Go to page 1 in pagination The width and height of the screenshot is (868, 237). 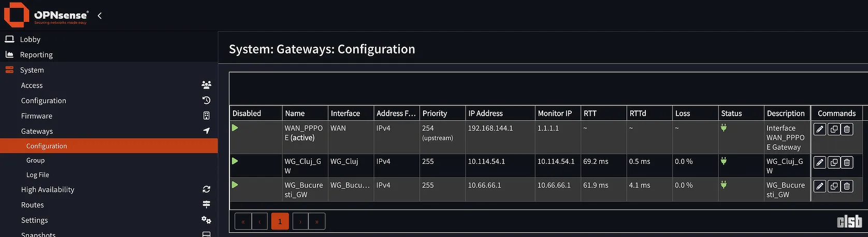point(280,221)
